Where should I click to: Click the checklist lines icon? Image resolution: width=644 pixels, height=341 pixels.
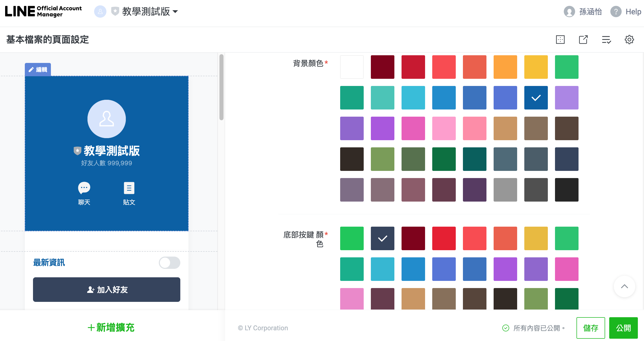(x=606, y=40)
